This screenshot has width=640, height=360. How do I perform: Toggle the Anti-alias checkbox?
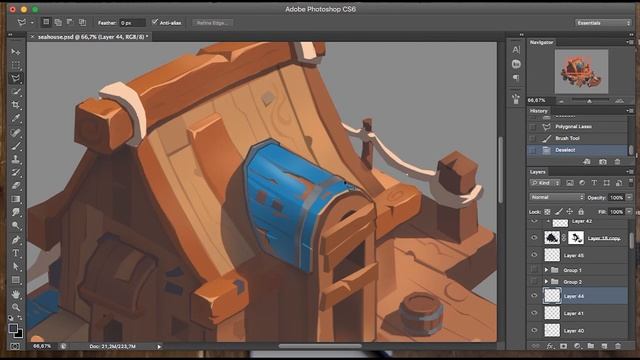(155, 22)
